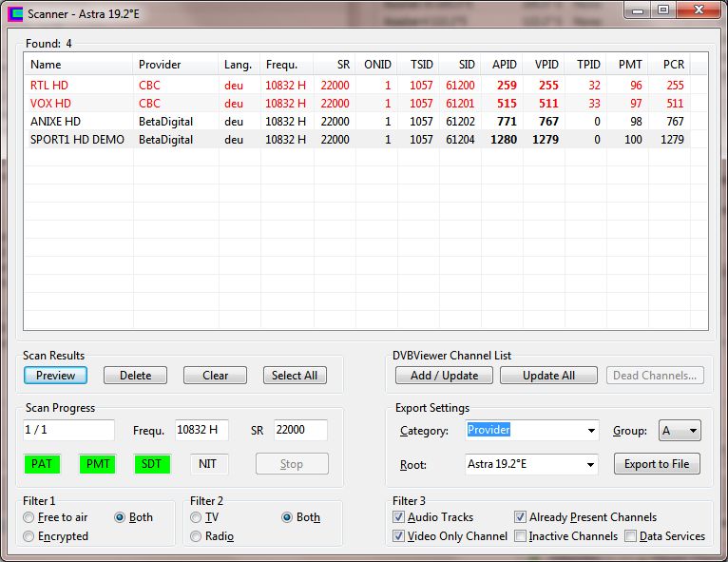This screenshot has height=562, width=728.
Task: Open the Root dropdown showing Astra 19.2°E
Action: 591,465
